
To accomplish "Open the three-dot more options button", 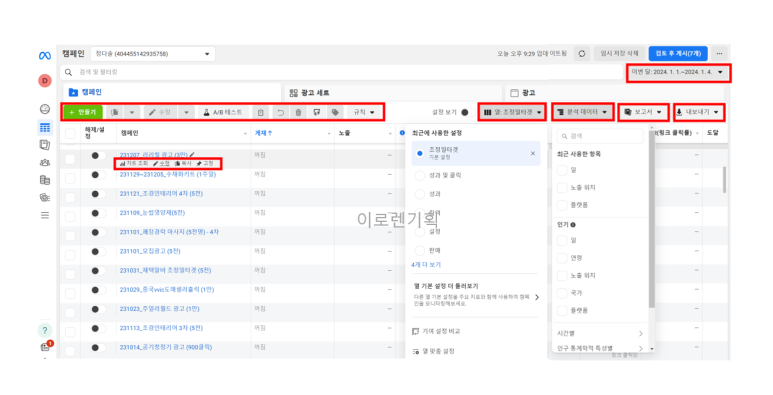I will tap(719, 54).
